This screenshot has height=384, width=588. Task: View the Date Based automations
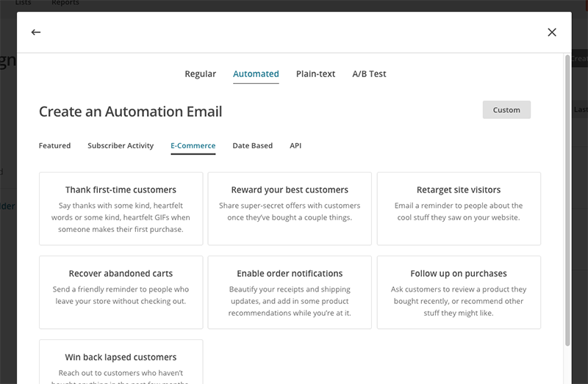(252, 146)
